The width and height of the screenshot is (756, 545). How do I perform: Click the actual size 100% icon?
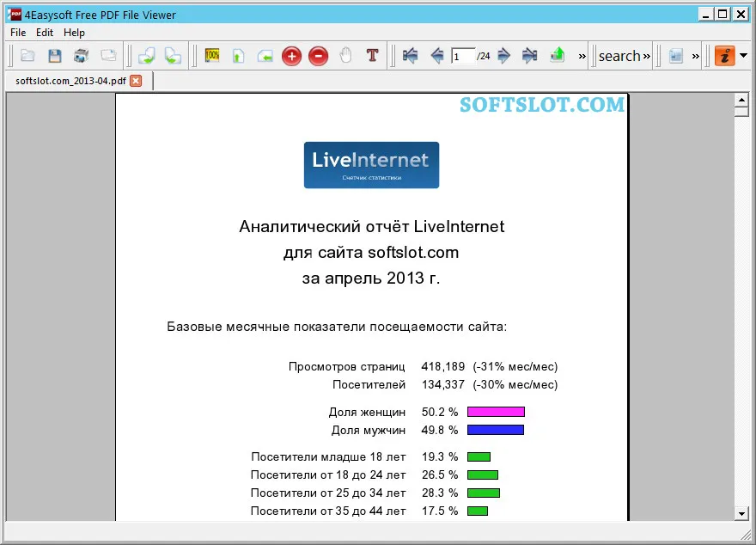coord(212,55)
